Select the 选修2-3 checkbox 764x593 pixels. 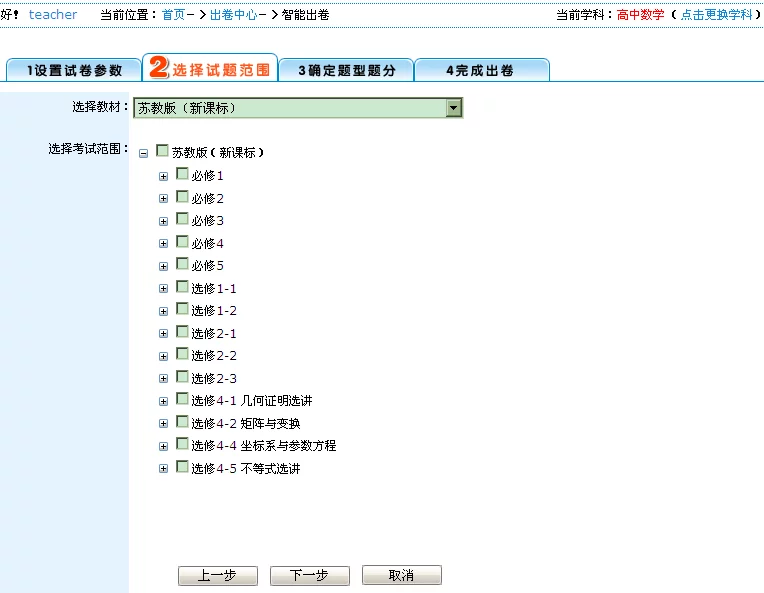182,376
